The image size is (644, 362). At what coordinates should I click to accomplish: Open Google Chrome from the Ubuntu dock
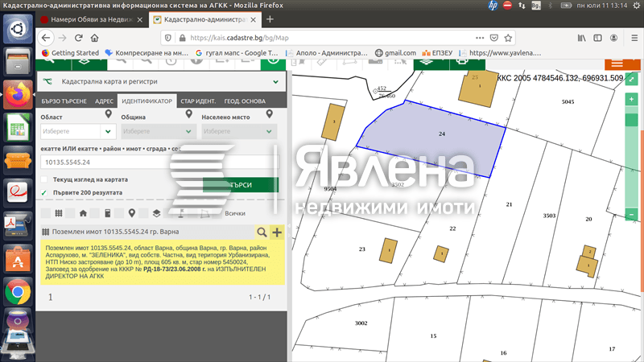[18, 293]
